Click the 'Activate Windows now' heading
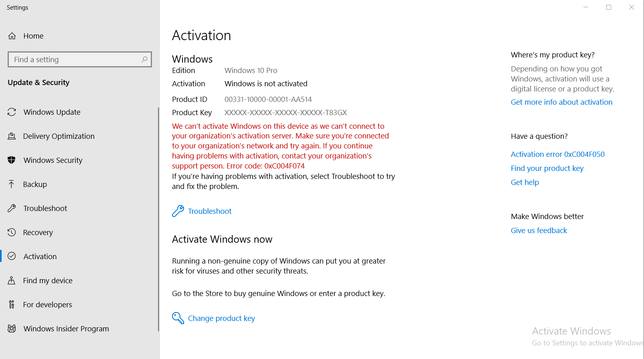Image resolution: width=644 pixels, height=359 pixels. 222,239
